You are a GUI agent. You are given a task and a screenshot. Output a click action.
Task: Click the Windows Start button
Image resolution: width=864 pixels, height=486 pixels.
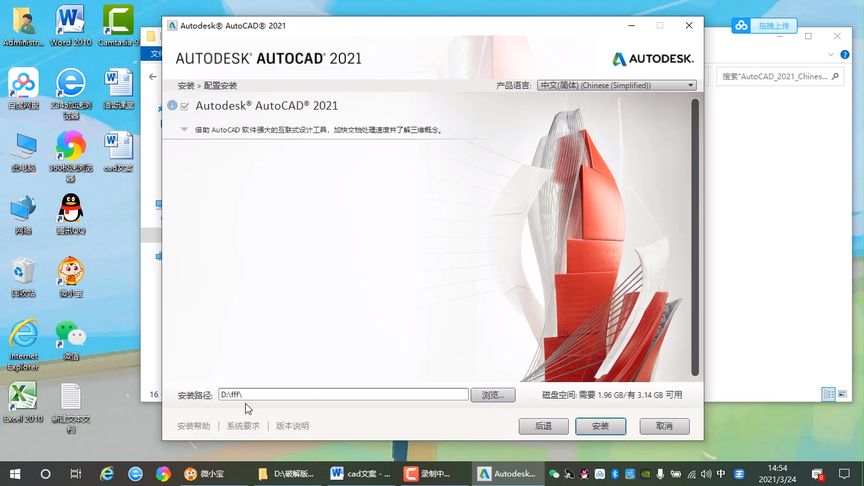pos(15,474)
